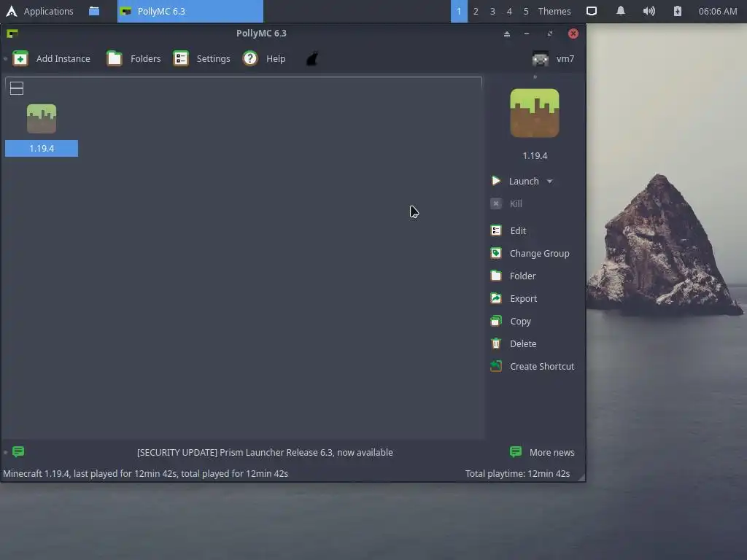Click PollyMC 6.3 taskbar entry
The image size is (747, 560).
click(190, 11)
